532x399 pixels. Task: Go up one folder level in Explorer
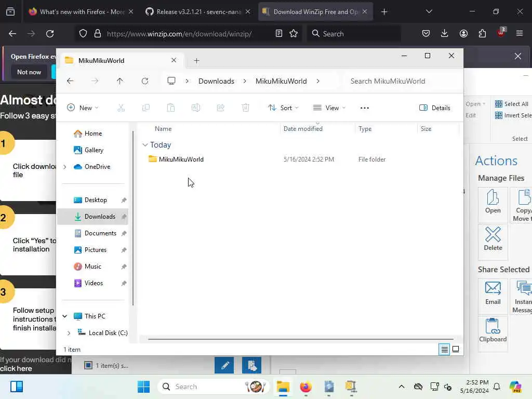tap(120, 81)
